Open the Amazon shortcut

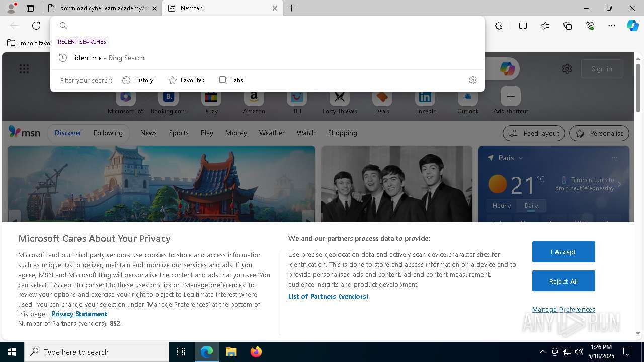pyautogui.click(x=254, y=102)
